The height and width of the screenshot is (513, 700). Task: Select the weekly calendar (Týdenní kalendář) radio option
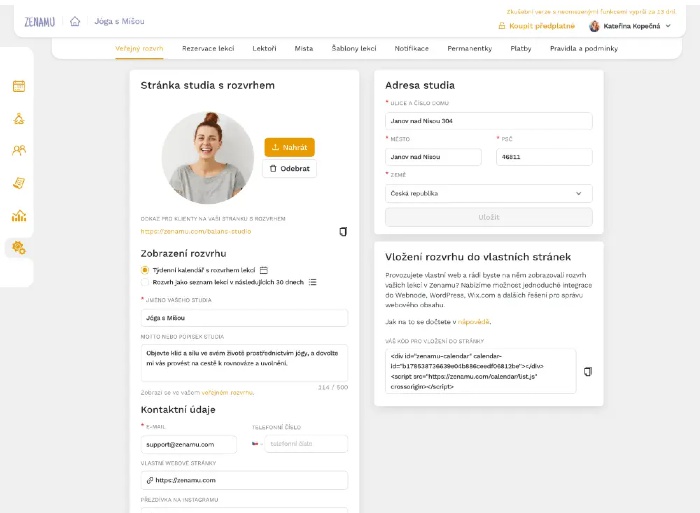click(145, 270)
